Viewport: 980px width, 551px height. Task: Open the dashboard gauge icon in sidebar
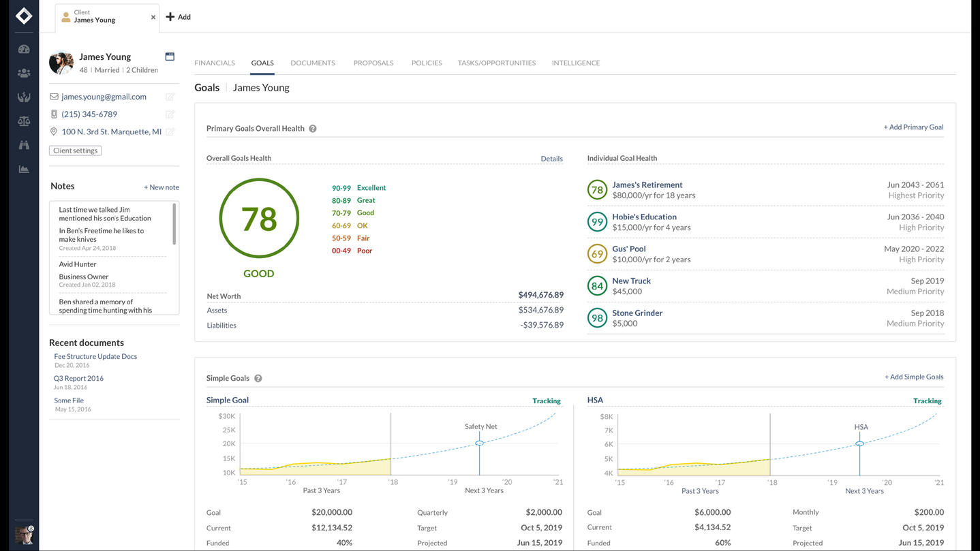point(24,49)
